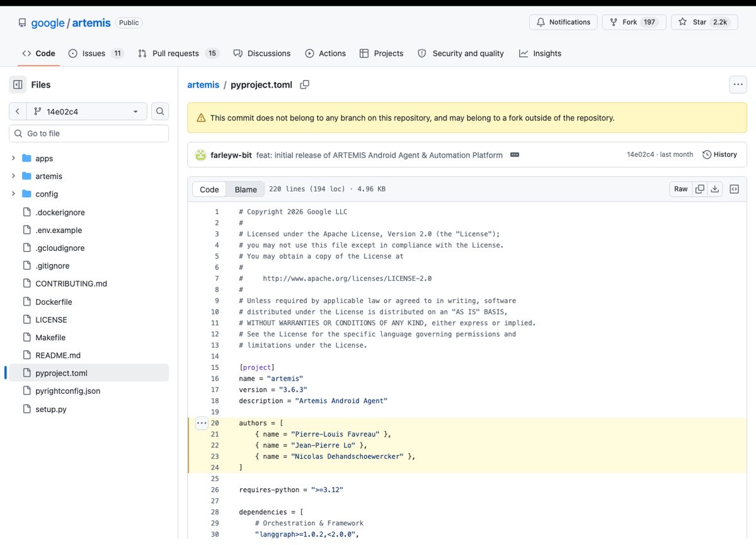Open the Code tab
Viewport: 756px width, 545px height.
tap(38, 54)
